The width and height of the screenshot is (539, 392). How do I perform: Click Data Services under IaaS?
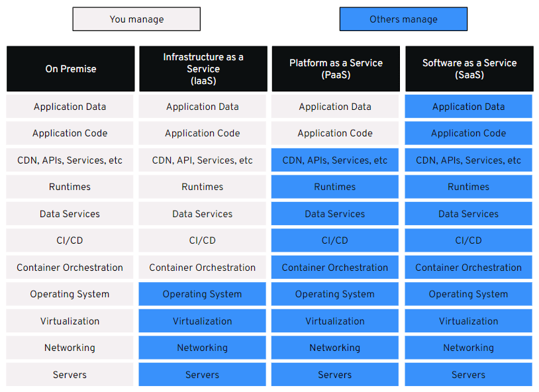203,213
